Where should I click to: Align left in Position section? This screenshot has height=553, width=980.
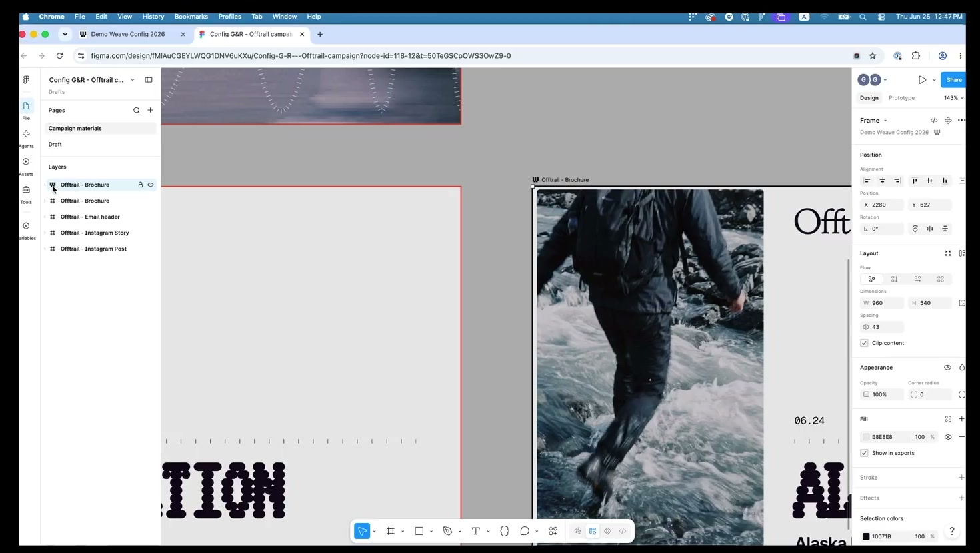pyautogui.click(x=867, y=181)
